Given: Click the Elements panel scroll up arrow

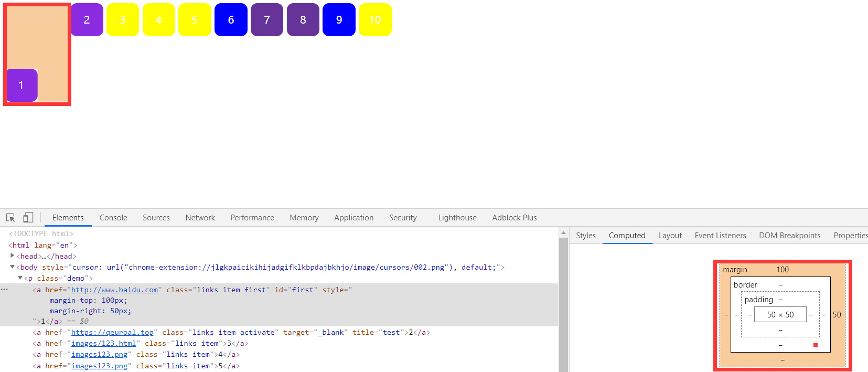Looking at the screenshot, I should [563, 232].
